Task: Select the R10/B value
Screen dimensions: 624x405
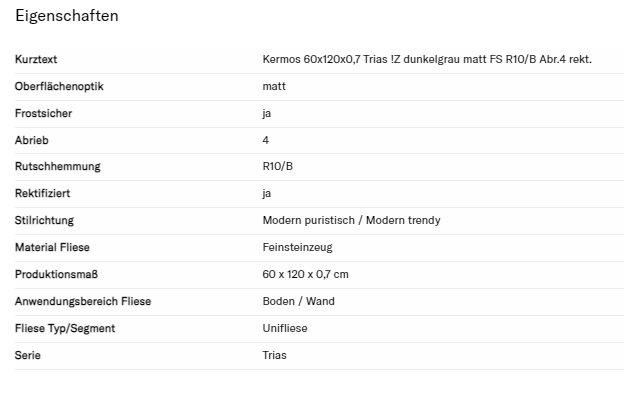Action: 278,167
